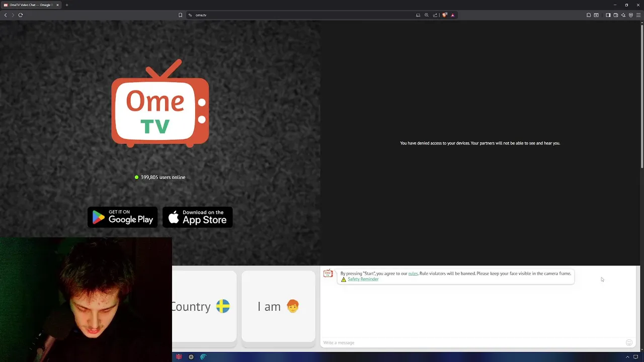Open Brave Shields lion icon
Screen dimensions: 644x362
444,15
